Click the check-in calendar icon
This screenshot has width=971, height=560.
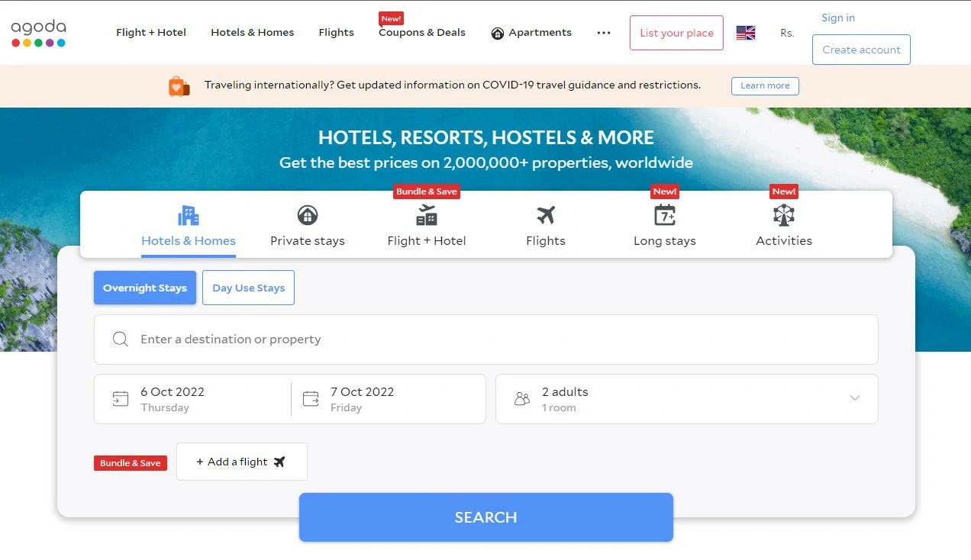[121, 398]
